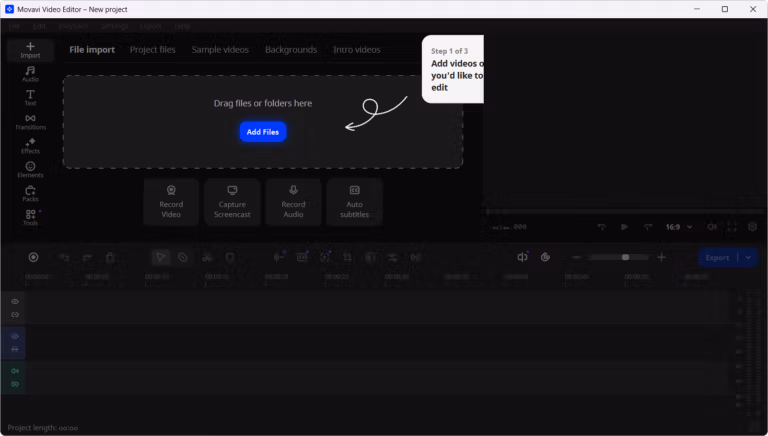The image size is (768, 436).
Task: Click the audio detach icon near zoom slider
Action: coord(523,257)
